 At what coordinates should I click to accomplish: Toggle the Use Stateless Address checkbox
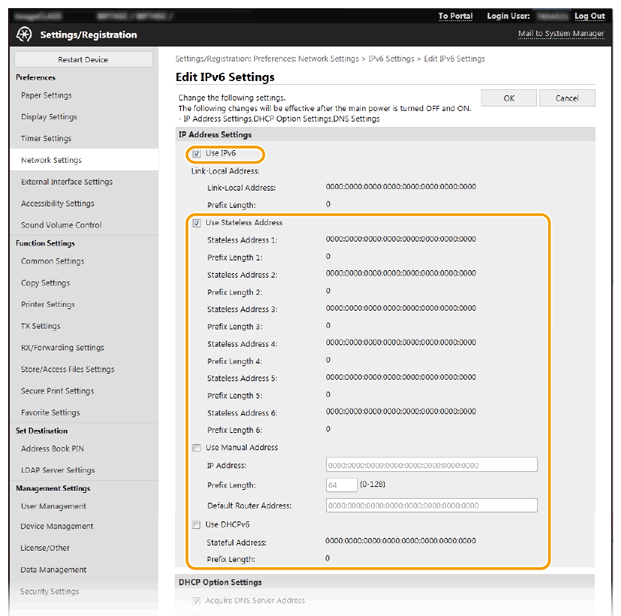coord(196,223)
